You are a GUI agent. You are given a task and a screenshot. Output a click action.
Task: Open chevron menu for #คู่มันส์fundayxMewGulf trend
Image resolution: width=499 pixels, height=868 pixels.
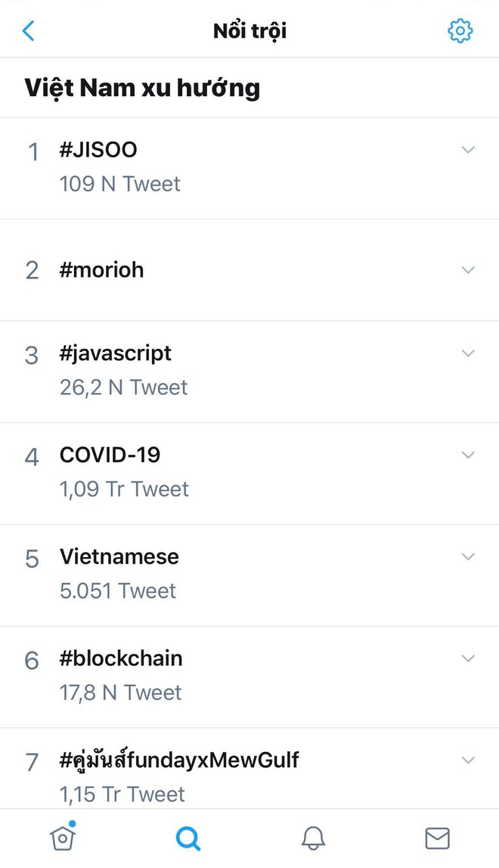[468, 760]
